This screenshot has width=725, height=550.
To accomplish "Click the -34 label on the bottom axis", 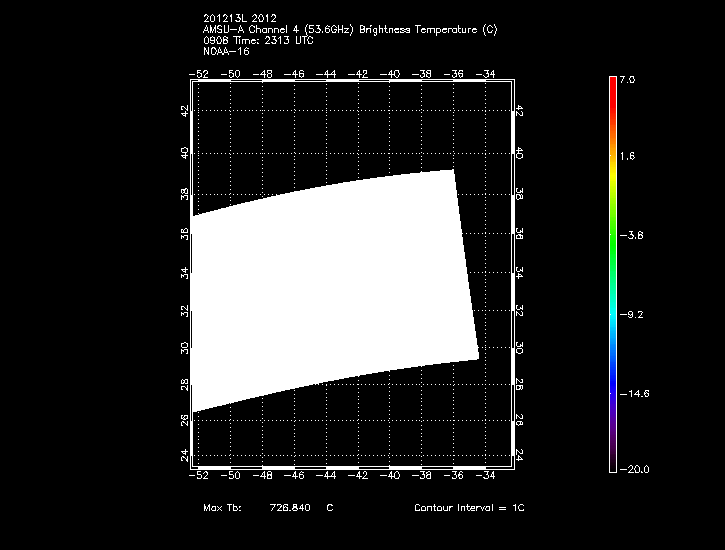I will click(486, 475).
